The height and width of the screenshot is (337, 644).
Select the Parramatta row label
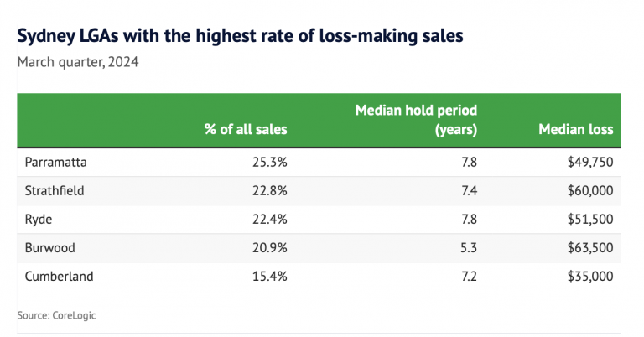[x=55, y=162]
